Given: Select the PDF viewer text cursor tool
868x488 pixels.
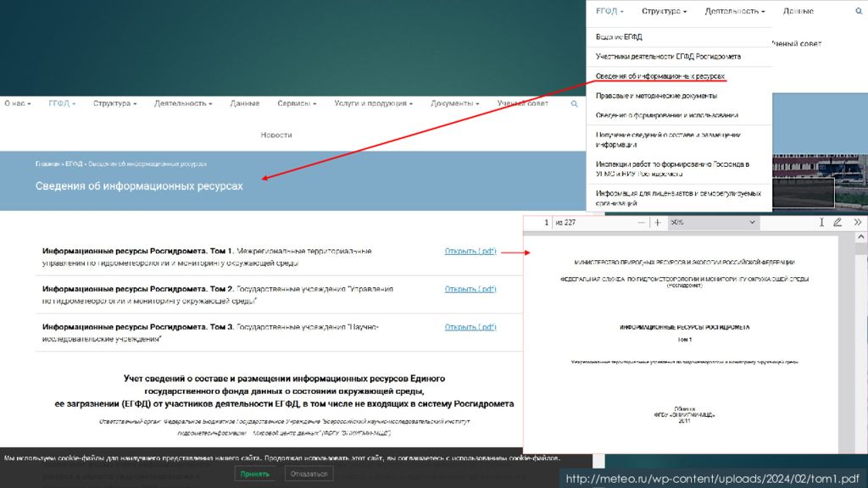Looking at the screenshot, I should pos(821,223).
